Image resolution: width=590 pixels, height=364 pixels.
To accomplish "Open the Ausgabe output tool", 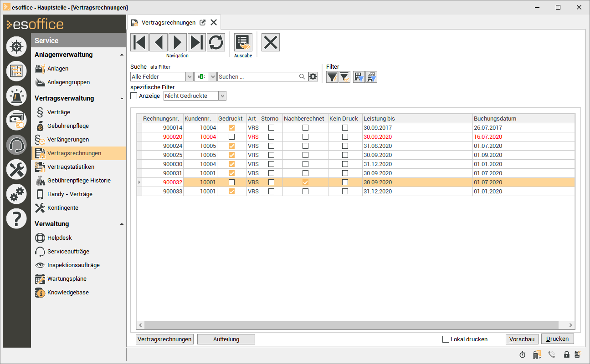I will click(x=243, y=42).
